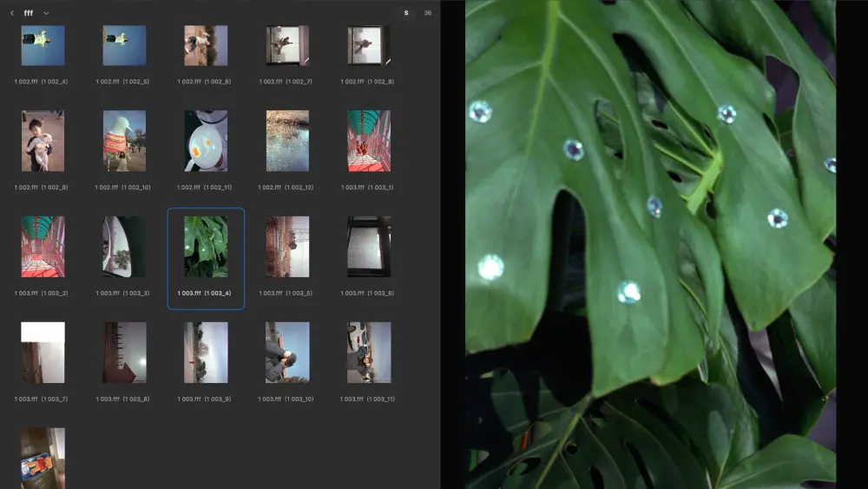The height and width of the screenshot is (489, 868).
Task: Open the bird statue thumbnail 1 002_10
Action: (124, 141)
